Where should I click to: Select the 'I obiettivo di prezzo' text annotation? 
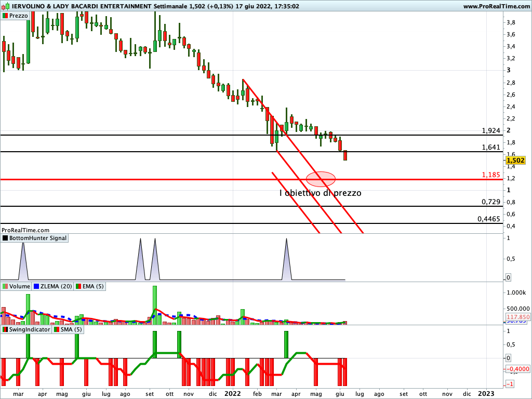coord(320,193)
